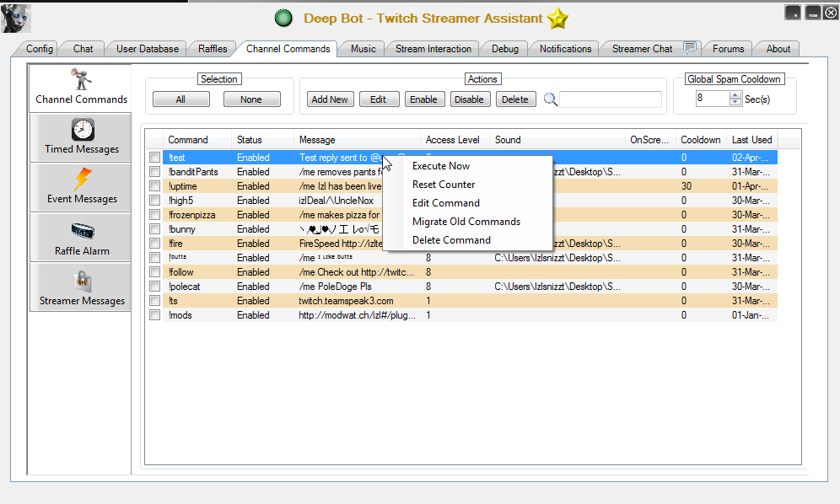This screenshot has width=840, height=504.
Task: Sort by the Cooldown column header
Action: pos(701,140)
